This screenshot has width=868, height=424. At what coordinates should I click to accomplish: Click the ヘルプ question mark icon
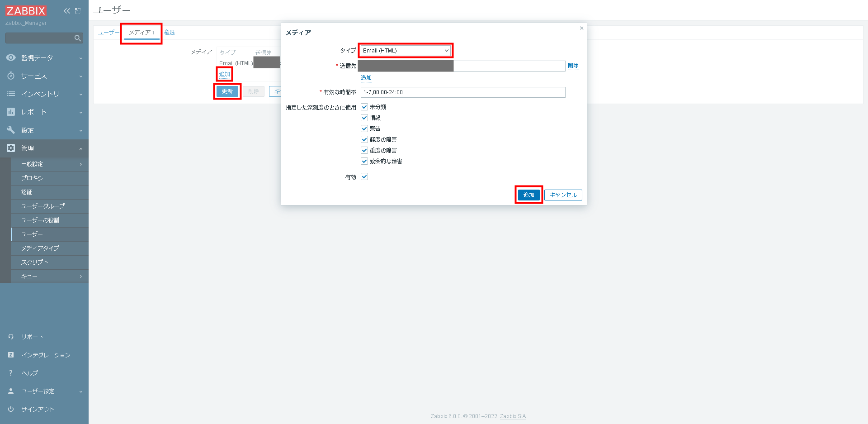pos(11,373)
